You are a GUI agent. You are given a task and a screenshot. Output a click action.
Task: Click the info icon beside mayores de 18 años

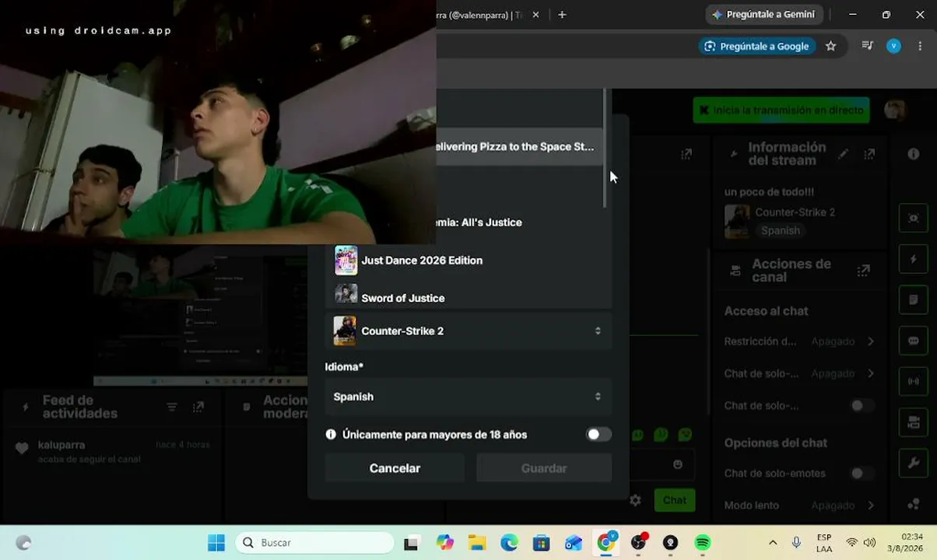331,434
